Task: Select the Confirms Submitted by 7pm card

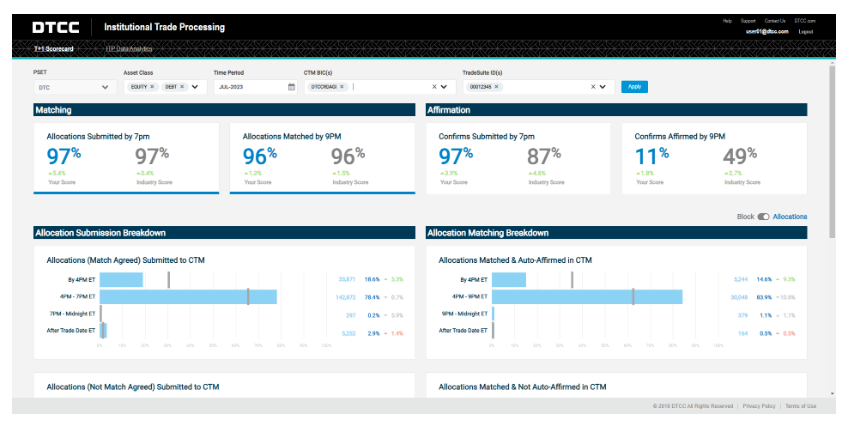Action: click(x=518, y=158)
